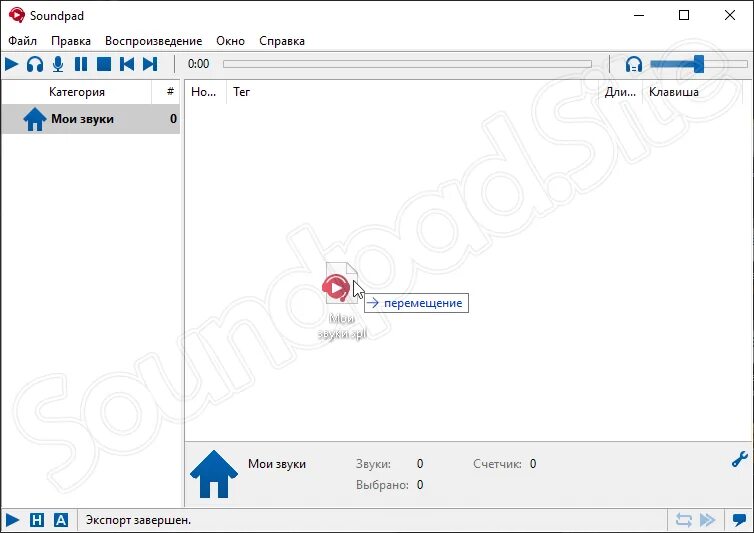Image resolution: width=754 pixels, height=533 pixels.
Task: Click the status bar Play button
Action: point(13,520)
